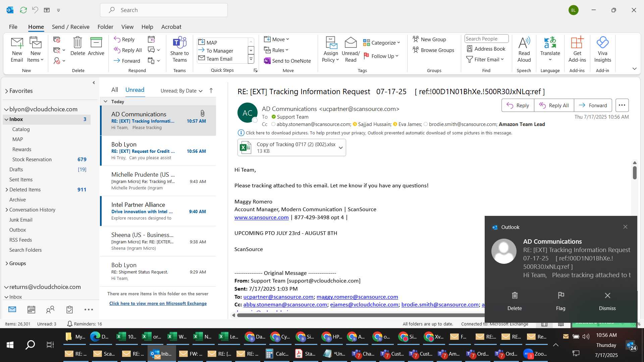The width and height of the screenshot is (644, 362).
Task: Open the more actions ellipsis in reading pane
Action: point(622,105)
